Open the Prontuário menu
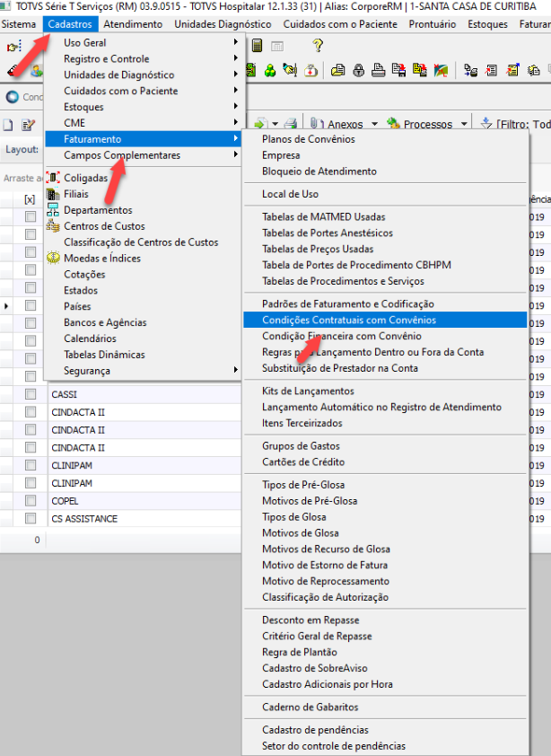This screenshot has width=551, height=756. tap(433, 24)
